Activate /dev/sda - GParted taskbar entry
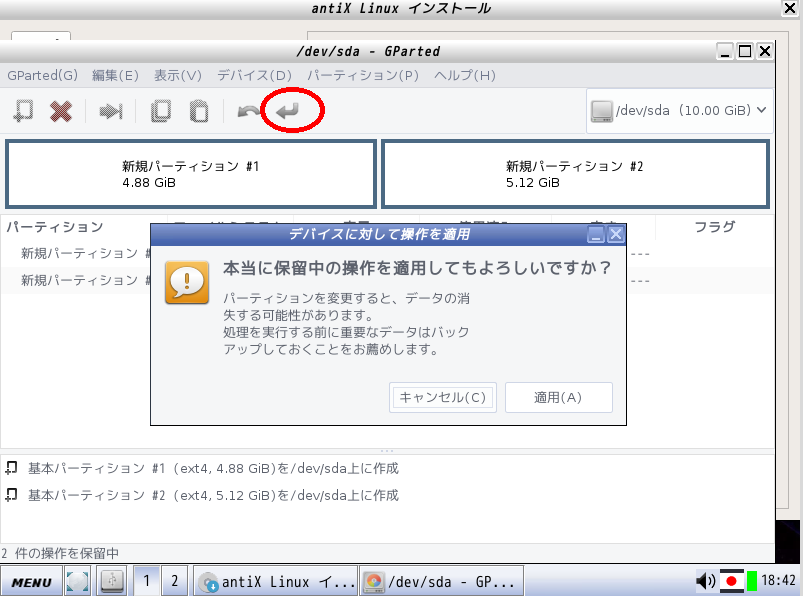Image resolution: width=803 pixels, height=596 pixels. pos(441,582)
